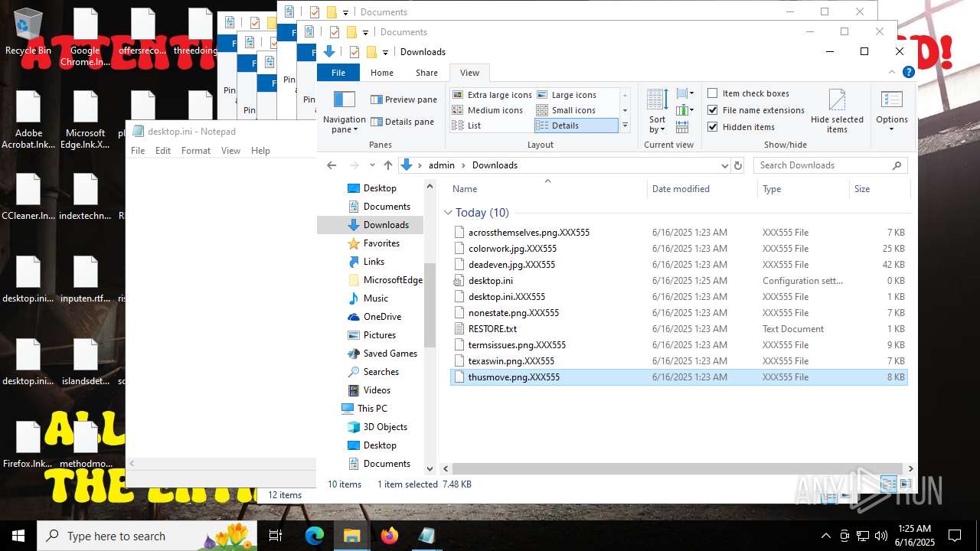Open File Explorer from the taskbar
980x551 pixels.
point(352,536)
